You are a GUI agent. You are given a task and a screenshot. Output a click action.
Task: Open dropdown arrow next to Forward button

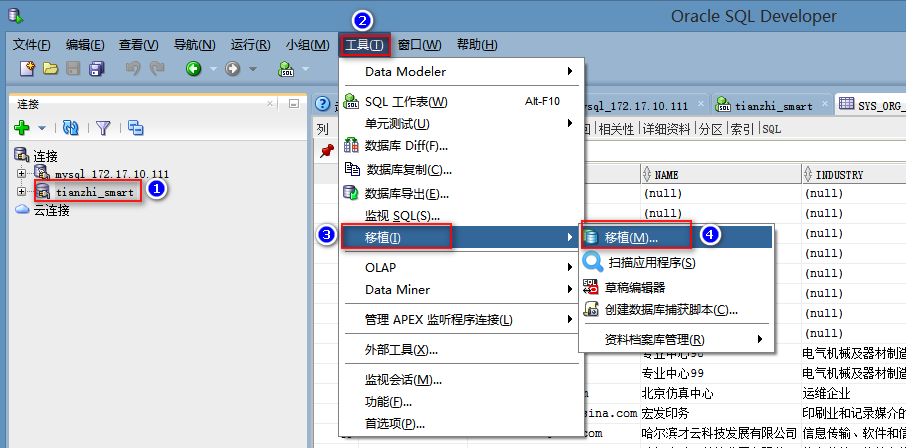[253, 69]
